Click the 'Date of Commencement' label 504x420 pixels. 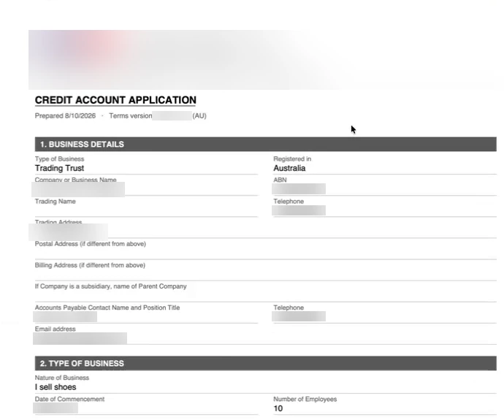click(69, 399)
